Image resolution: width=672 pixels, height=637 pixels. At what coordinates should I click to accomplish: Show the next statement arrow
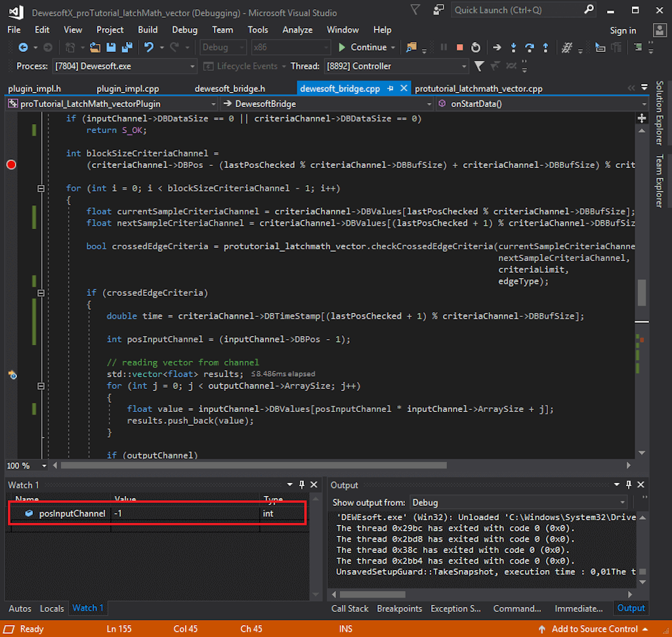[x=497, y=47]
